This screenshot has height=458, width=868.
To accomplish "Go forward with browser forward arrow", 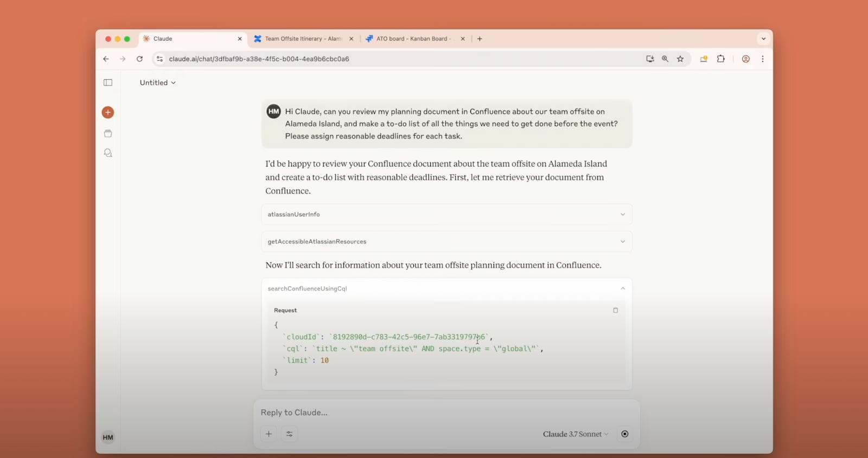I will [x=123, y=59].
